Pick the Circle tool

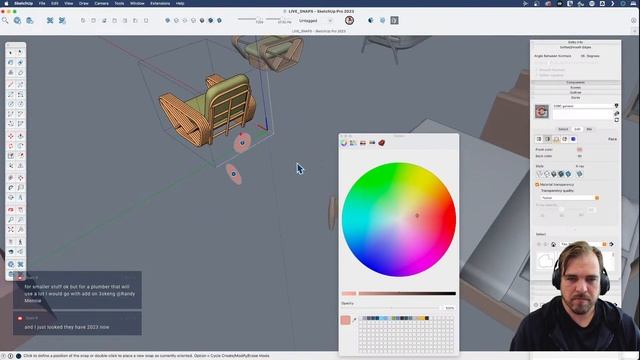(x=11, y=104)
